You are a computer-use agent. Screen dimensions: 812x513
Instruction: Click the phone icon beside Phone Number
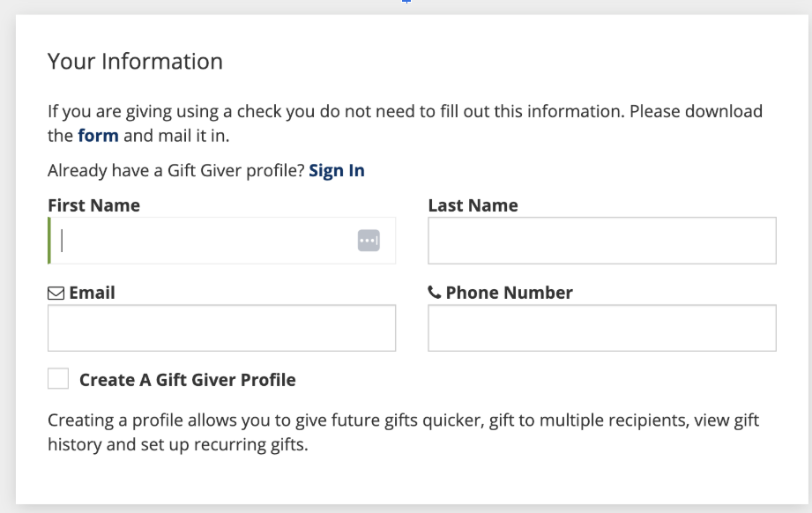click(x=435, y=294)
